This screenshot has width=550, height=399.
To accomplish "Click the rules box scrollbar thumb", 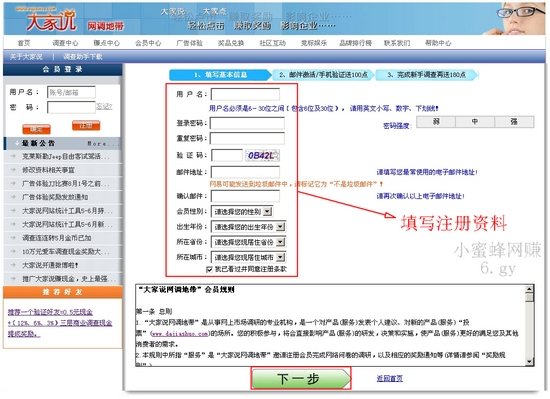I will pyautogui.click(x=529, y=297).
